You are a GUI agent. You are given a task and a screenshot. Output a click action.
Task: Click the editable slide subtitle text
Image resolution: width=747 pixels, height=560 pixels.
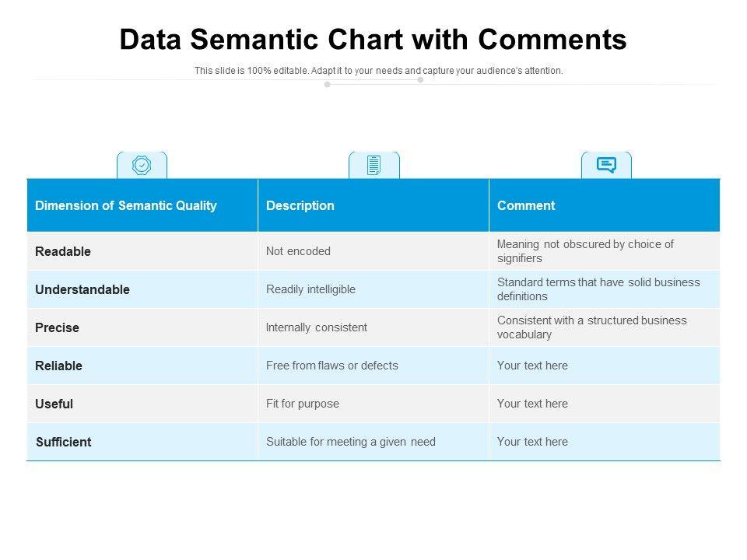[x=378, y=71]
